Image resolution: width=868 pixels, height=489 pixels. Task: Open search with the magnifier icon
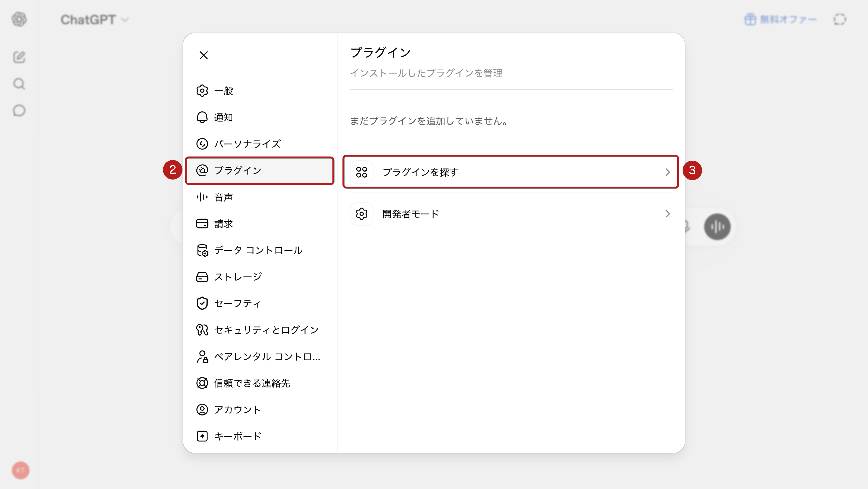click(x=19, y=84)
